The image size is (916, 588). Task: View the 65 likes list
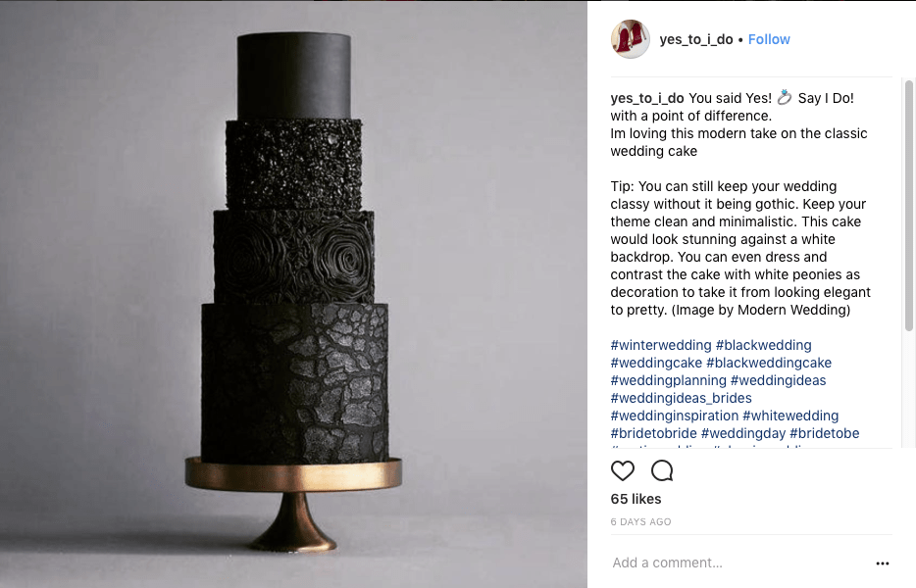pyautogui.click(x=636, y=499)
